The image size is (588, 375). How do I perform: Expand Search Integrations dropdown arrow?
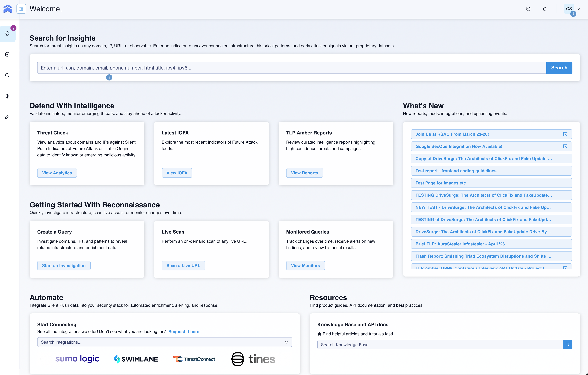(286, 342)
